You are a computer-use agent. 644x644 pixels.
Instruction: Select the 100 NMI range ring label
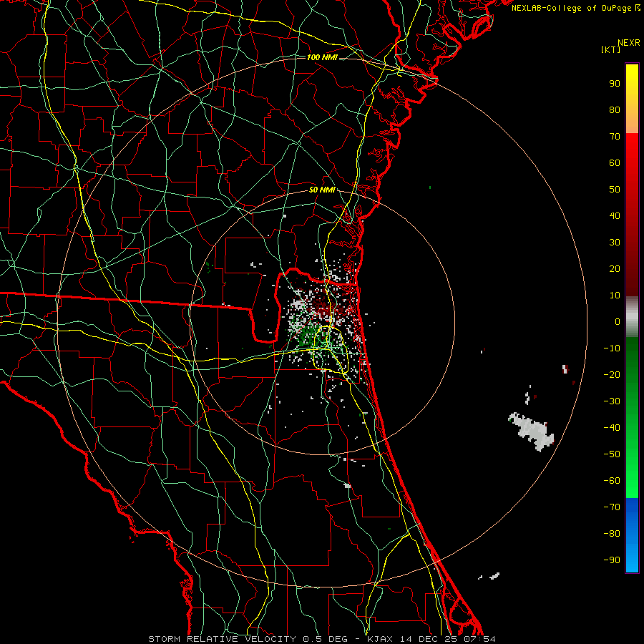coord(322,57)
